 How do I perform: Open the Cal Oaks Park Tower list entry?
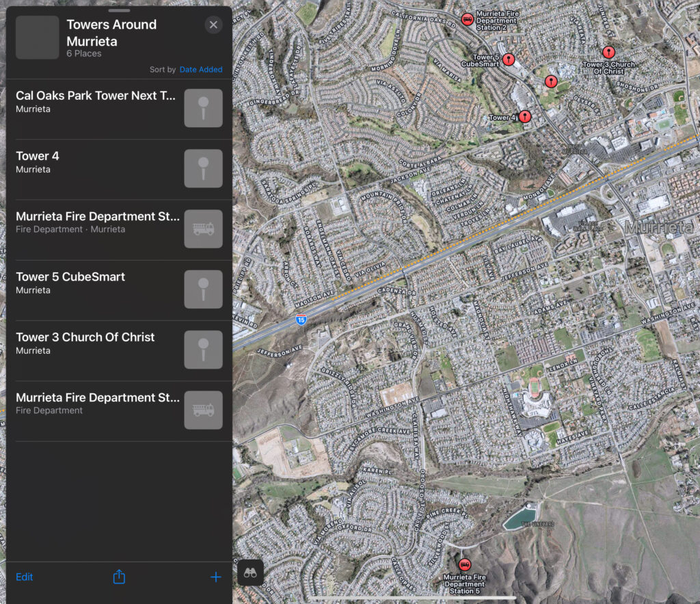(96, 102)
